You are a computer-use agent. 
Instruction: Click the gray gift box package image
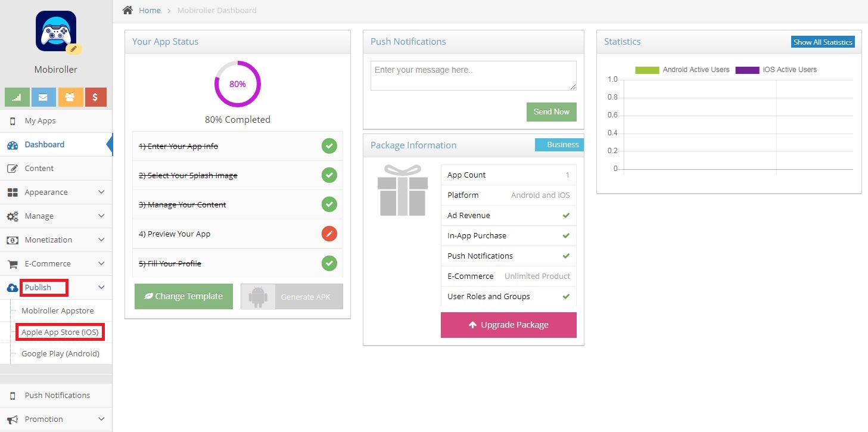pos(403,190)
